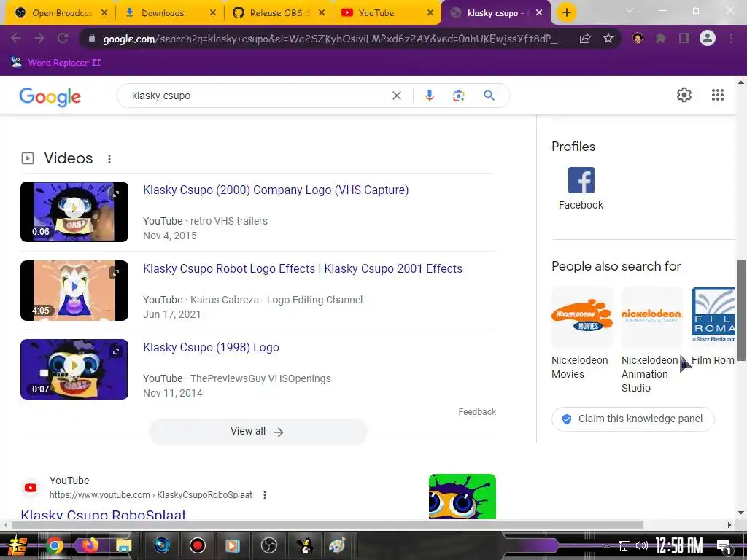Click into the klasky csupo search field

click(x=258, y=96)
